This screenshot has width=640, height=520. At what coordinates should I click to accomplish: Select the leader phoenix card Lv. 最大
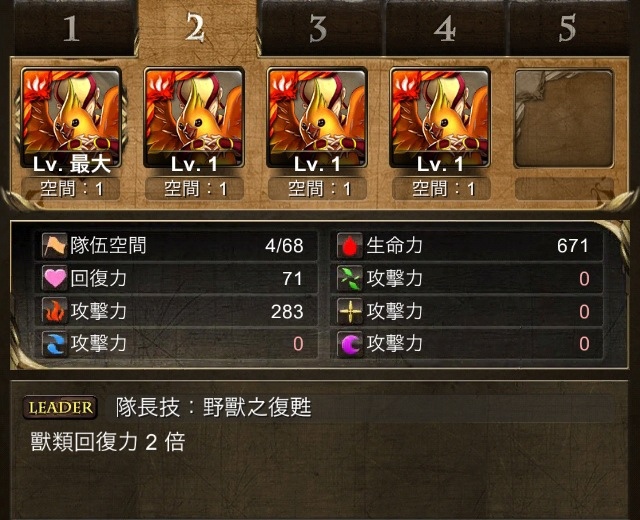pos(71,118)
